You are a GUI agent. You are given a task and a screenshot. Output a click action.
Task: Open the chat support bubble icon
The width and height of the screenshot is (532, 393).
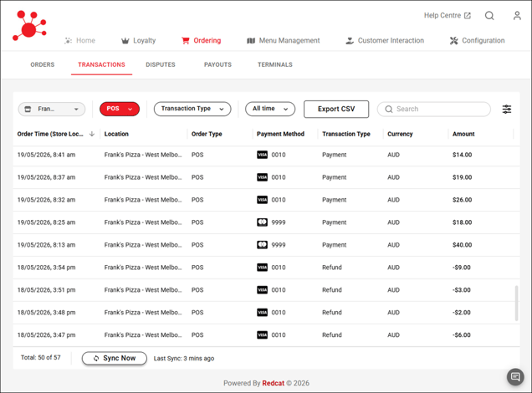point(515,377)
